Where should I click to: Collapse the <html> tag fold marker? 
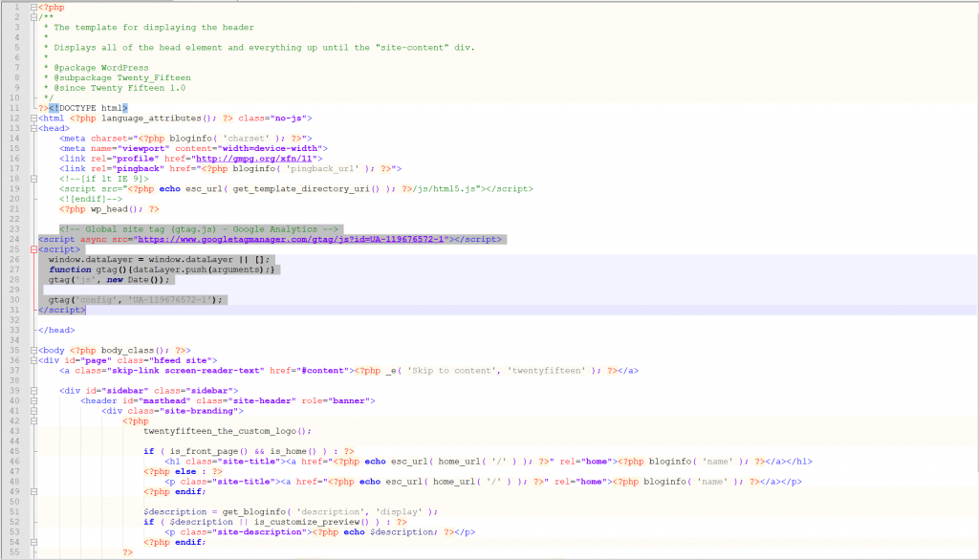(x=34, y=118)
